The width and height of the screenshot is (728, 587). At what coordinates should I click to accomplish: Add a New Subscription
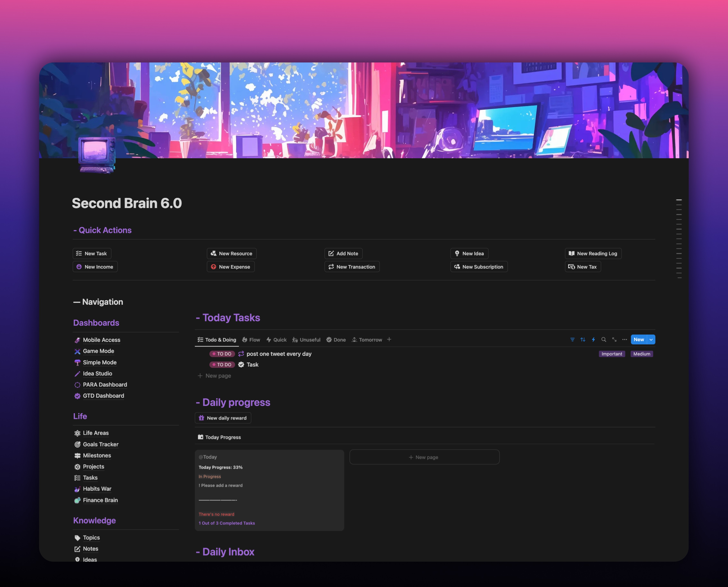(479, 266)
